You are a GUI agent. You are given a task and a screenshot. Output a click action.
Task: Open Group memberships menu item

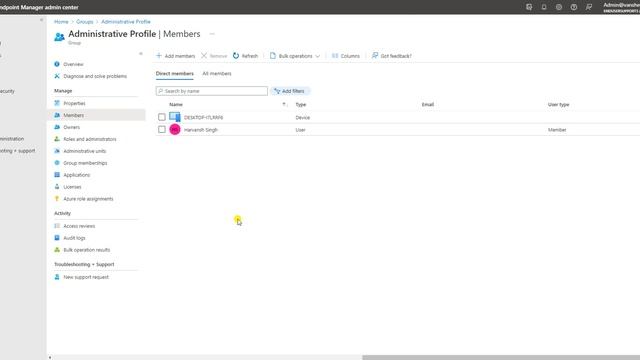point(85,163)
